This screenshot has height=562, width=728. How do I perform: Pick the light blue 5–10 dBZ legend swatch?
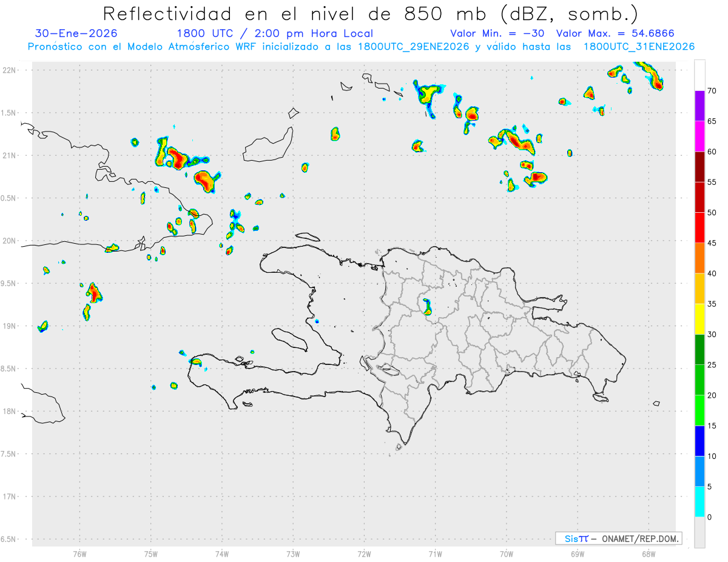pyautogui.click(x=699, y=471)
